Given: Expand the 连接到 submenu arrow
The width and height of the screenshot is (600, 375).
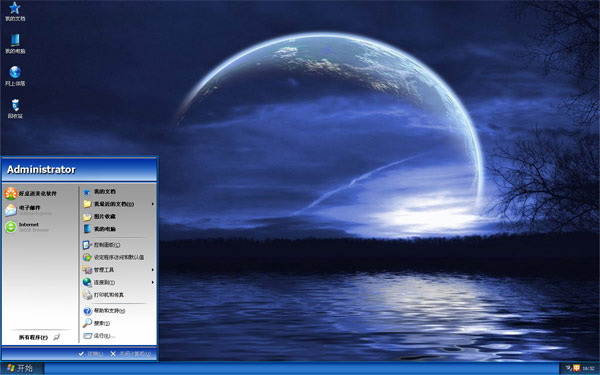Looking at the screenshot, I should point(152,282).
